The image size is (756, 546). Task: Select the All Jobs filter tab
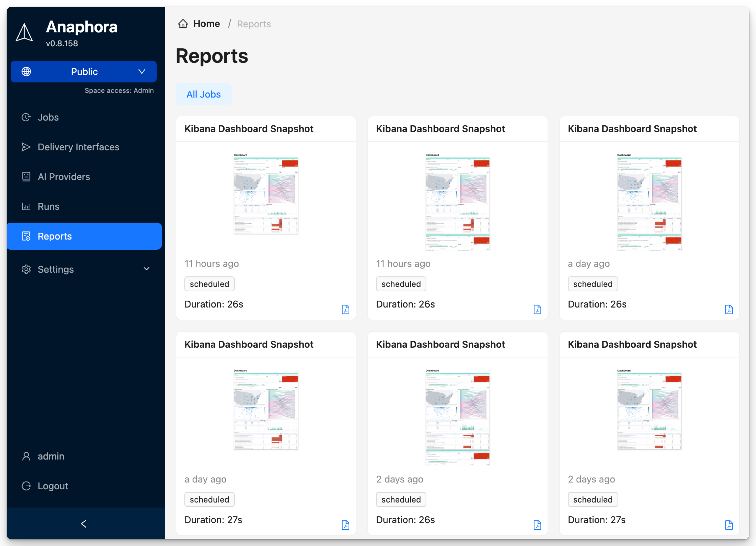(203, 94)
